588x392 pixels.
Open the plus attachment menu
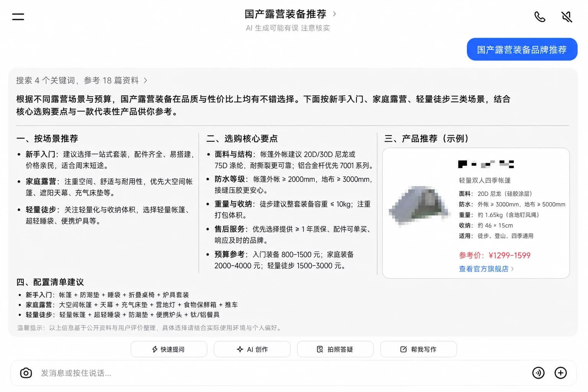560,373
